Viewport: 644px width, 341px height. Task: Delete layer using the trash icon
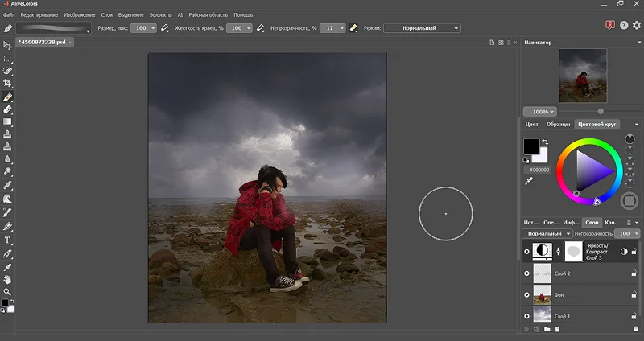coord(636,329)
